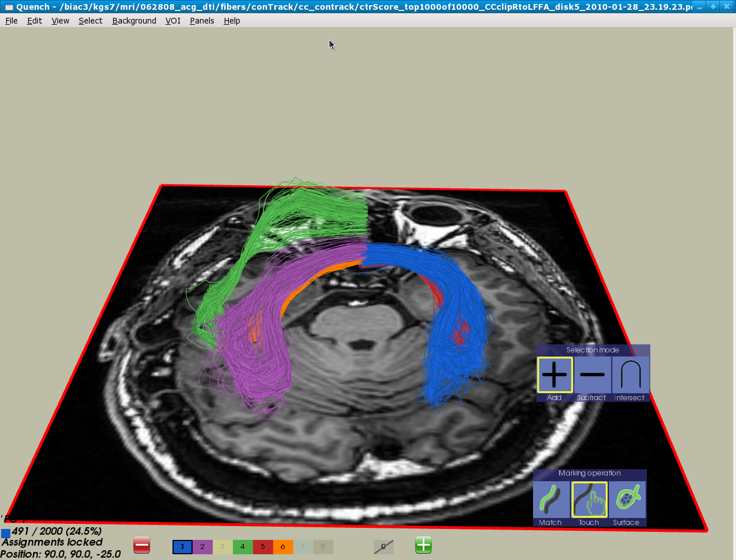Switch selection mode to Subtract
This screenshot has width=736, height=560.
pyautogui.click(x=592, y=375)
